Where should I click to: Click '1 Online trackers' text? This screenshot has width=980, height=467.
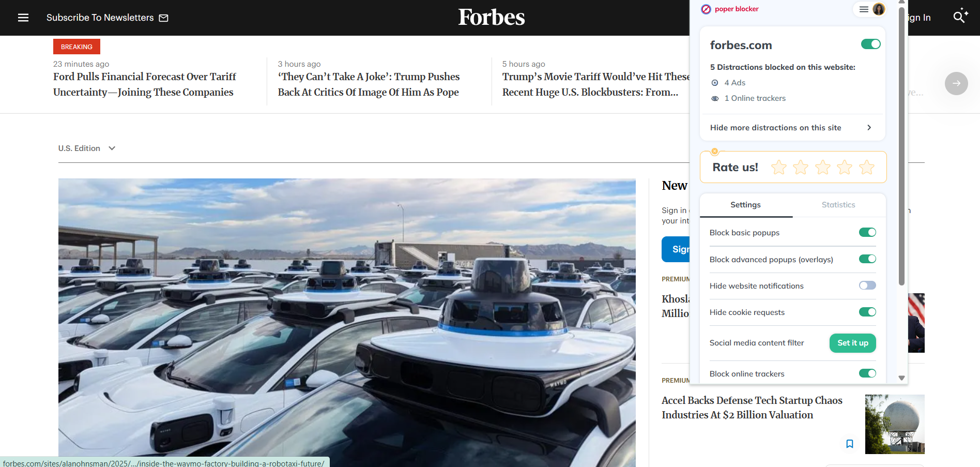point(755,98)
